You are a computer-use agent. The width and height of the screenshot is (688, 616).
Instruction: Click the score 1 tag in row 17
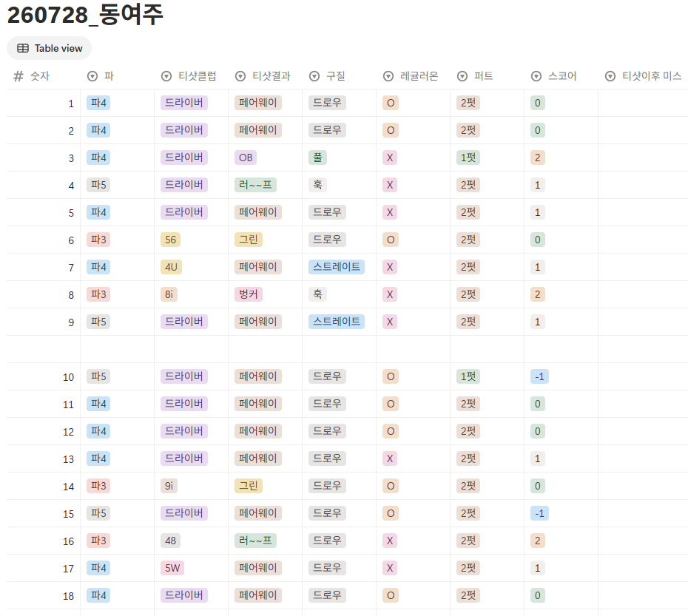[538, 568]
